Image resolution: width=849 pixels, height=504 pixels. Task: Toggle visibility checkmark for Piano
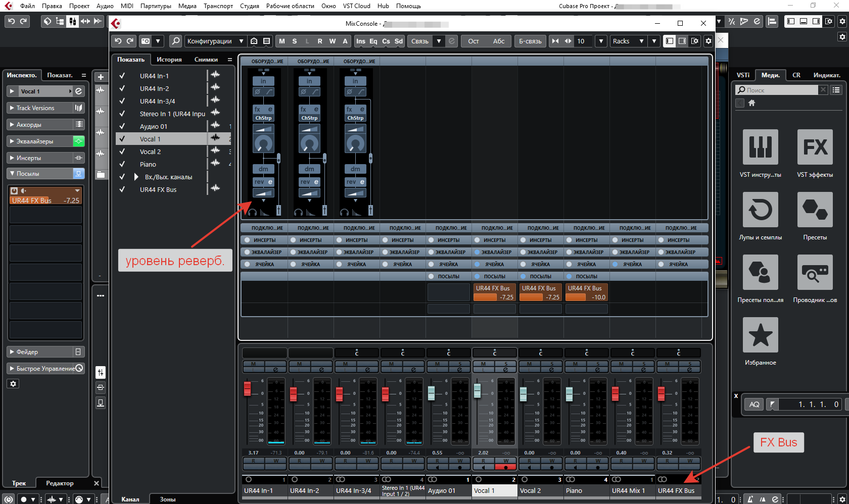122,164
